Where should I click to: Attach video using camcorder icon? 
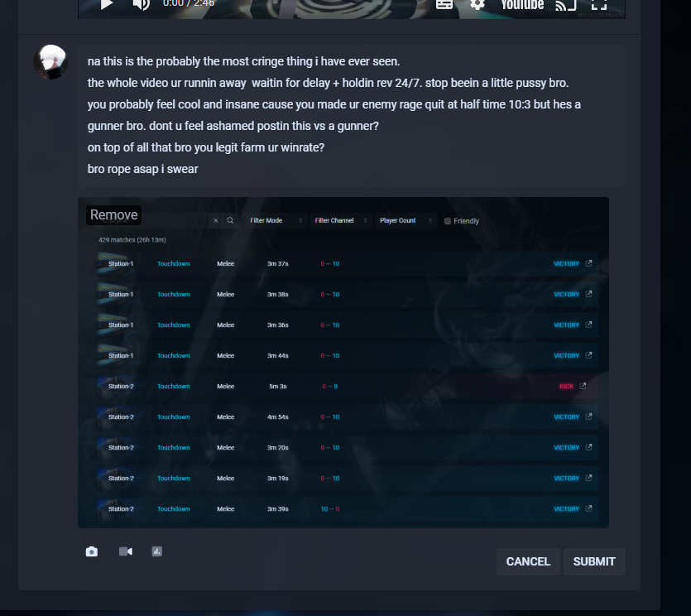[126, 551]
